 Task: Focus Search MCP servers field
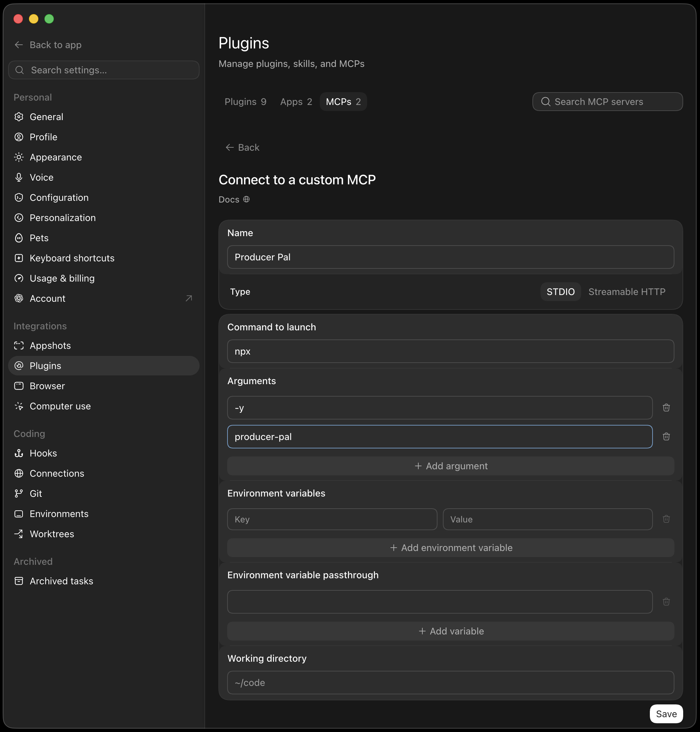607,102
